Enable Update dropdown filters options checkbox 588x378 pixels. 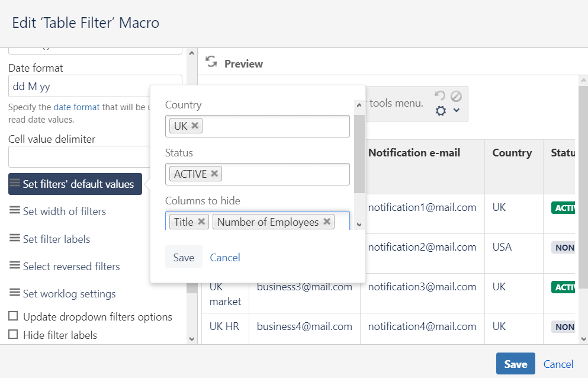[13, 316]
